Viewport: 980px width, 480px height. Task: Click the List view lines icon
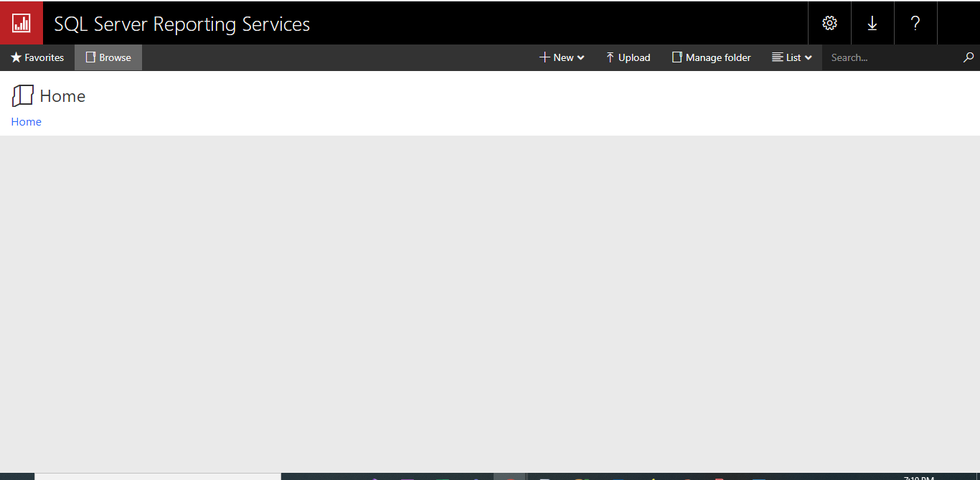[777, 57]
